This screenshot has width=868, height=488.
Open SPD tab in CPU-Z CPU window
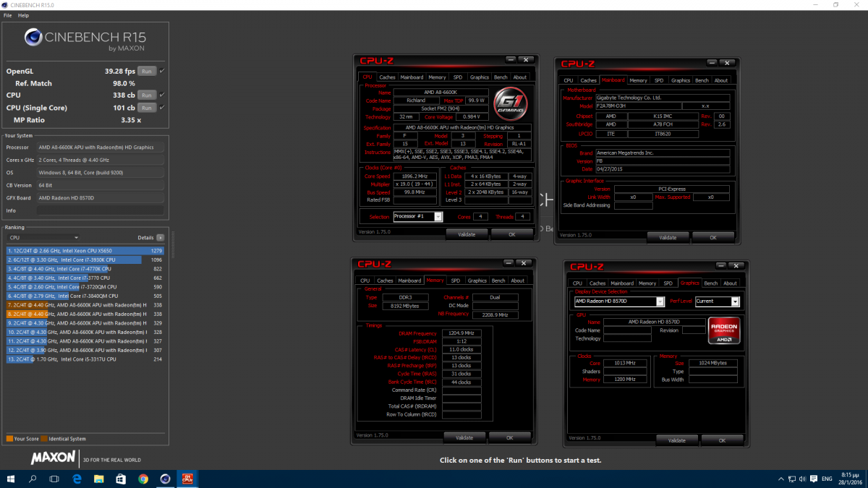pyautogui.click(x=458, y=77)
